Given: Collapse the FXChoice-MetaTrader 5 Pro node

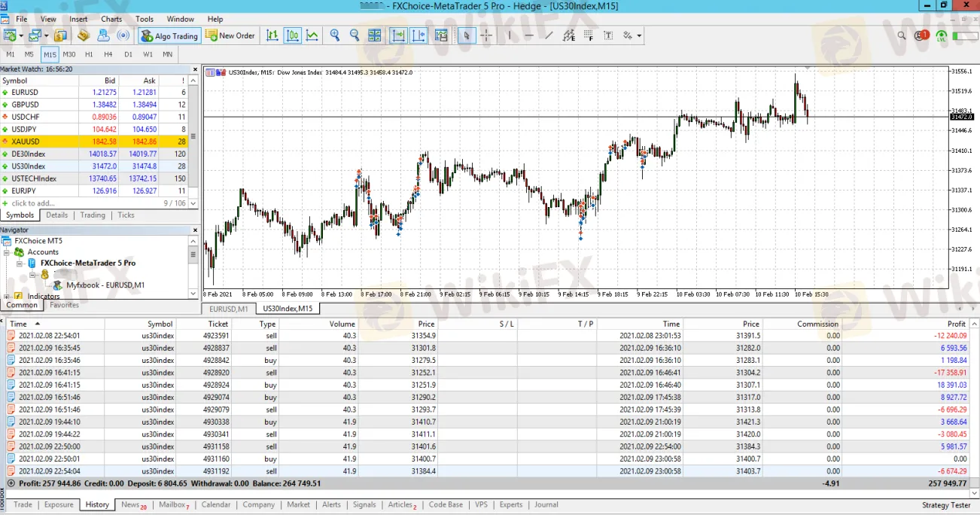Looking at the screenshot, I should tap(20, 264).
